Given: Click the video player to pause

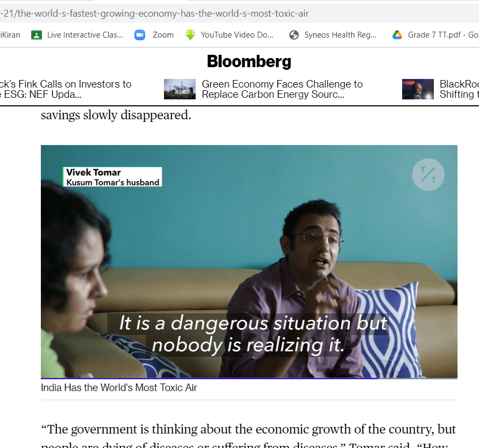Looking at the screenshot, I should 249,262.
